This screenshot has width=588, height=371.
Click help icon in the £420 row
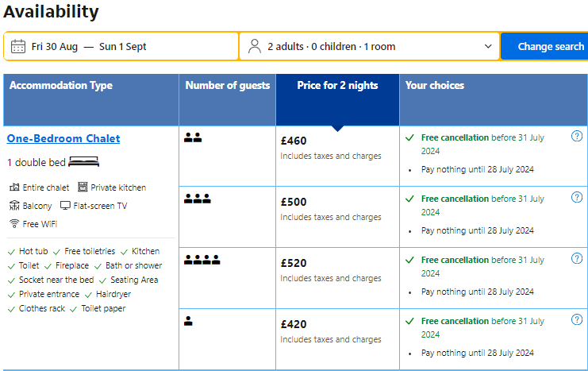pyautogui.click(x=577, y=320)
